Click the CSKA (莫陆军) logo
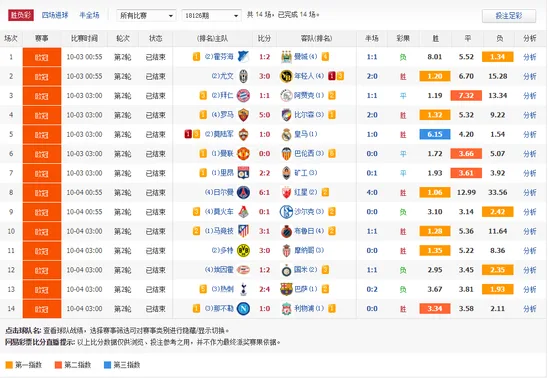The height and width of the screenshot is (378, 550). pos(243,134)
